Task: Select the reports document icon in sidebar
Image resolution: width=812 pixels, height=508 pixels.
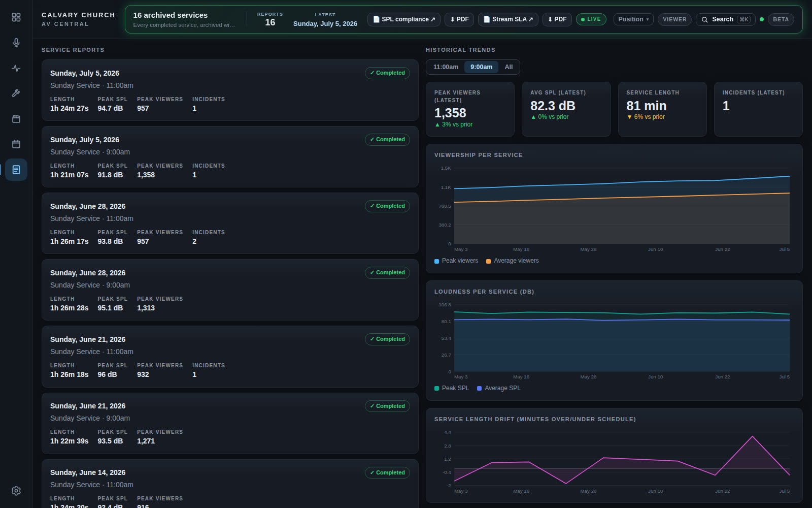Action: pos(16,170)
